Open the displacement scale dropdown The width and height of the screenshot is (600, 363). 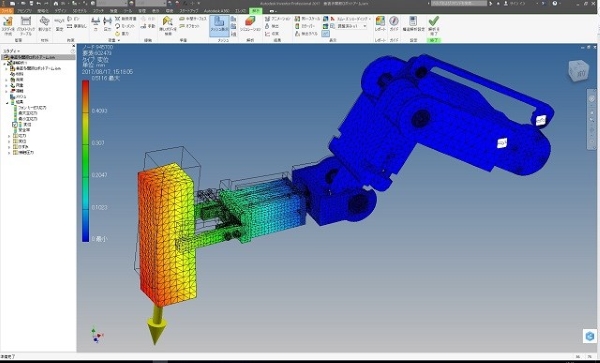(x=352, y=26)
